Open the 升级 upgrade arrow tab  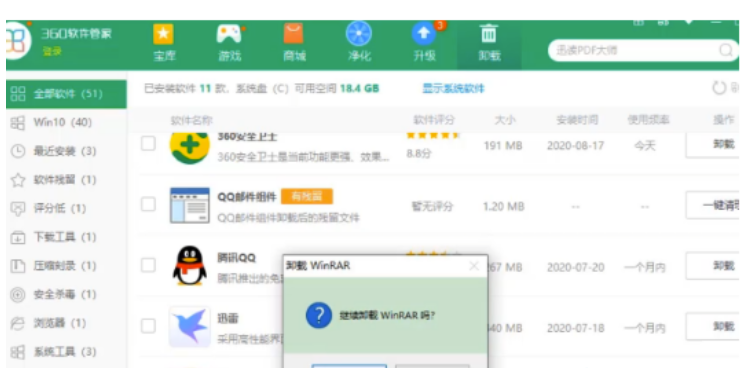pos(425,43)
